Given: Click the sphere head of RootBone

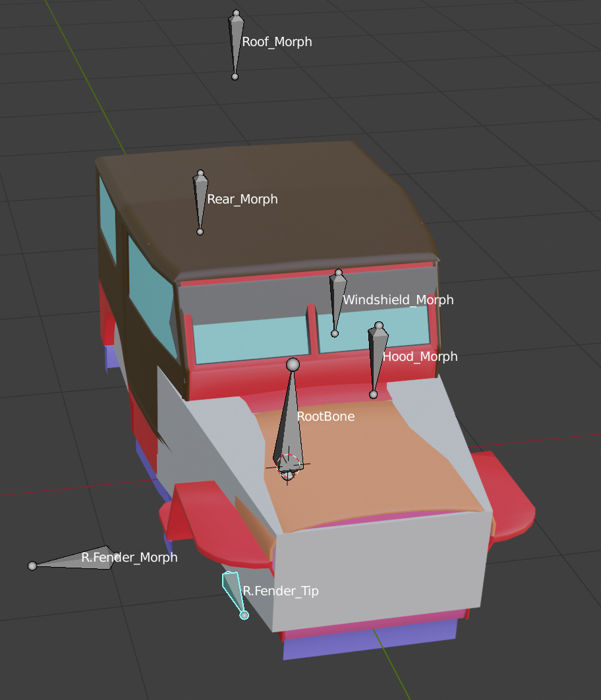Looking at the screenshot, I should pos(291,363).
